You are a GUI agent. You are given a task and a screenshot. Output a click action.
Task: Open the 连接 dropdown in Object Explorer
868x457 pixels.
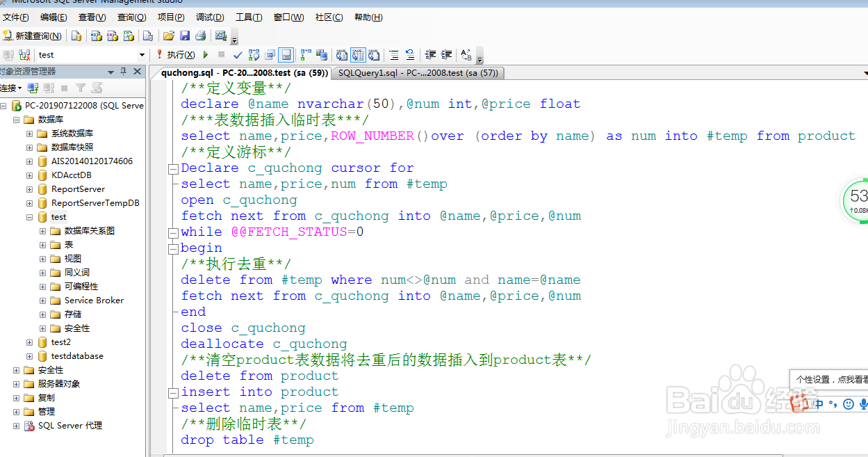pos(10,88)
